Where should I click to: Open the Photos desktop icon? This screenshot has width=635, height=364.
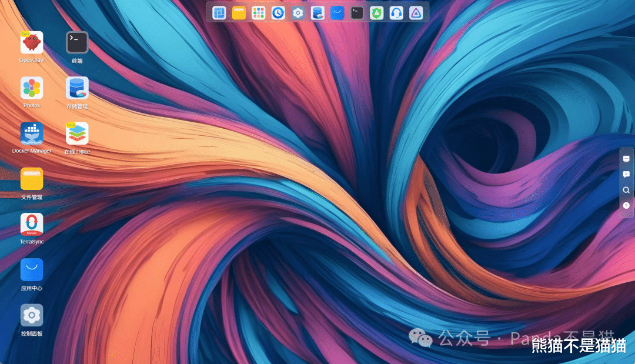tap(32, 88)
